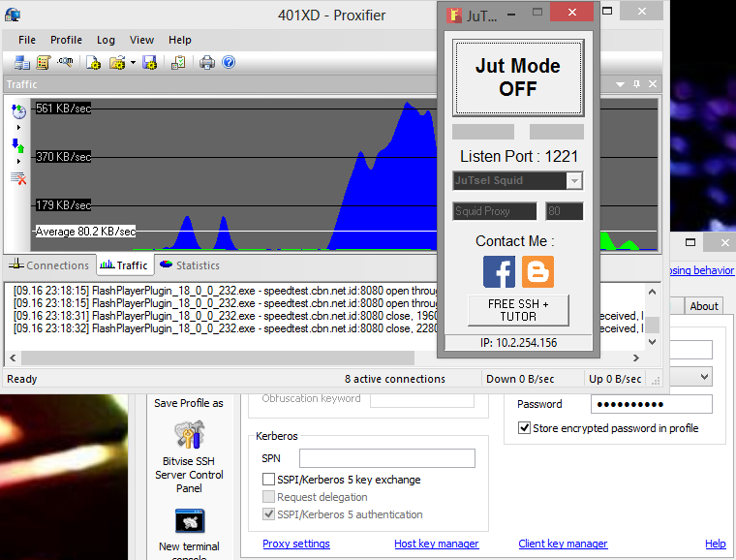Open the Blogger contact icon

(537, 272)
